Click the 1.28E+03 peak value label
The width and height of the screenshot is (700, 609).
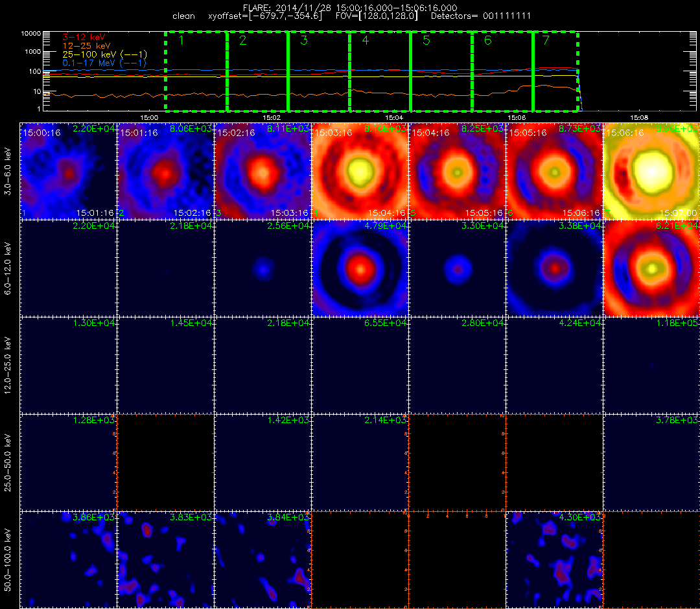tap(94, 420)
